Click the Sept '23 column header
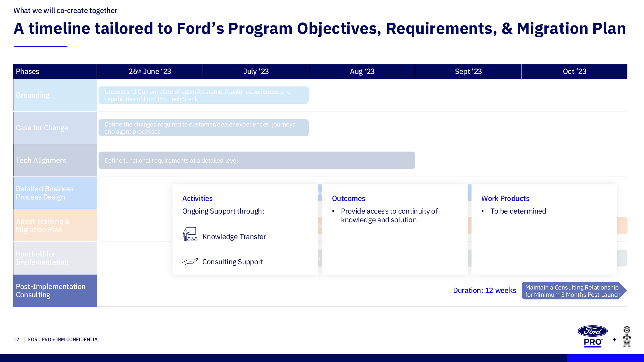 click(468, 71)
